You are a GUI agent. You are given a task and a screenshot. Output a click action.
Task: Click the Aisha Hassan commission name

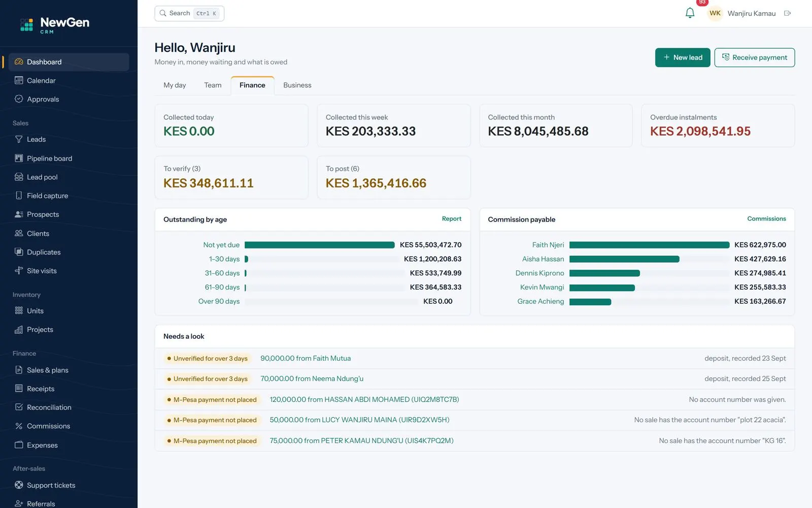(543, 259)
